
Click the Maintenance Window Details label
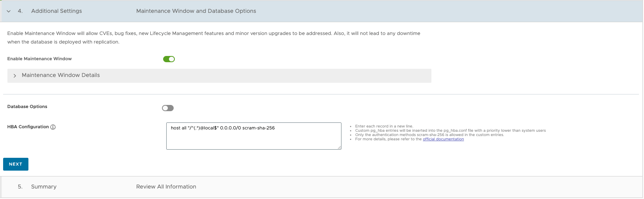61,75
